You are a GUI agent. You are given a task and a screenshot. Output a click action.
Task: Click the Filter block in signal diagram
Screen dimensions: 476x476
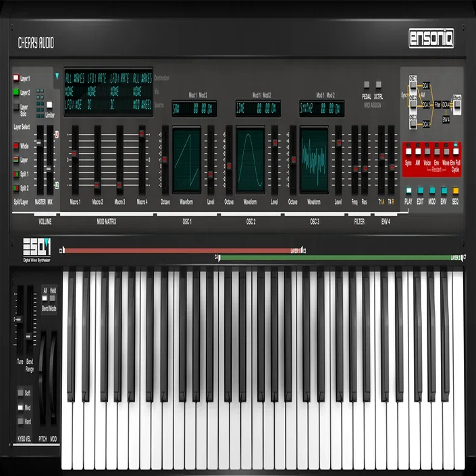[438, 105]
